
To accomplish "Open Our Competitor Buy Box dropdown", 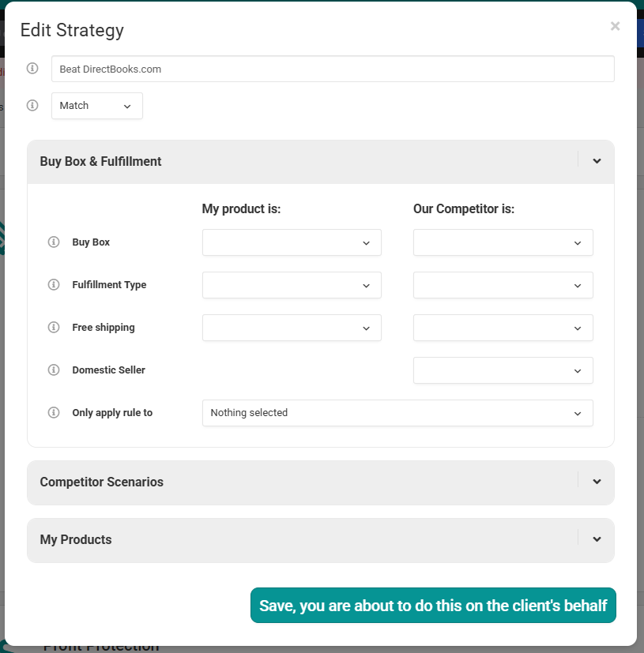I will point(503,242).
